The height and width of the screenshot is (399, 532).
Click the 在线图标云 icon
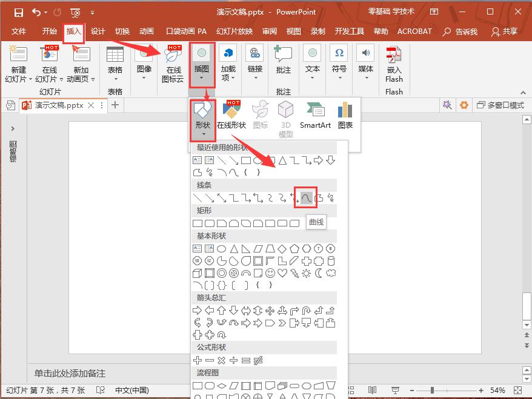[x=173, y=64]
